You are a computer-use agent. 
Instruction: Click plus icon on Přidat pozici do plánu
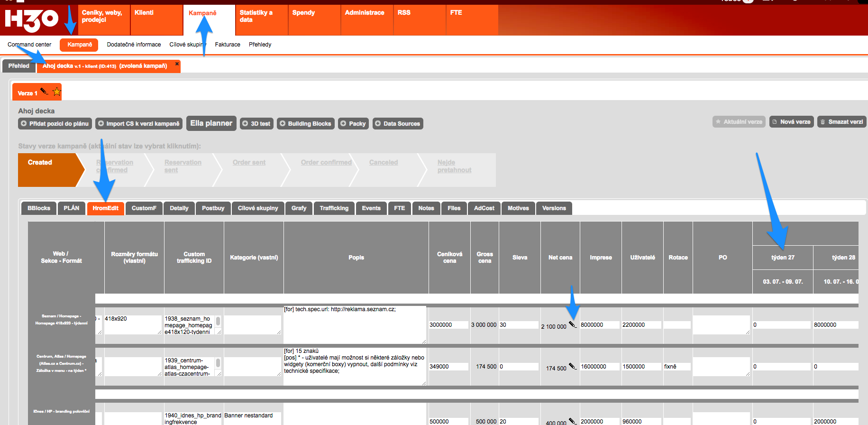click(x=24, y=124)
